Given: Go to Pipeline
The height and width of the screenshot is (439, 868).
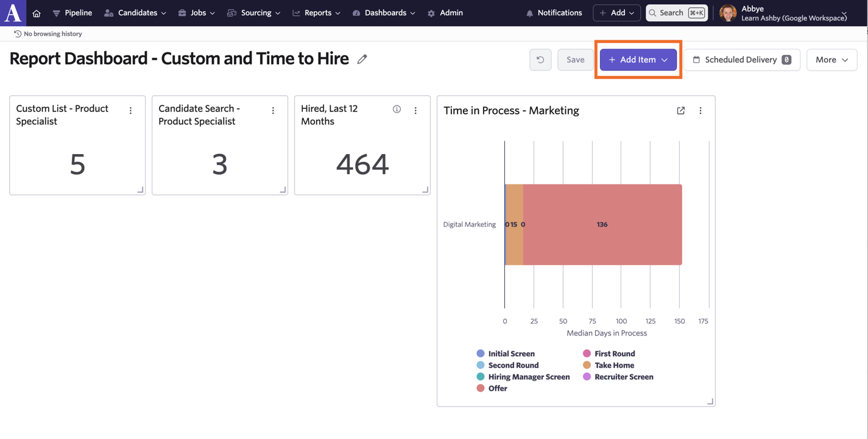Looking at the screenshot, I should coord(72,13).
